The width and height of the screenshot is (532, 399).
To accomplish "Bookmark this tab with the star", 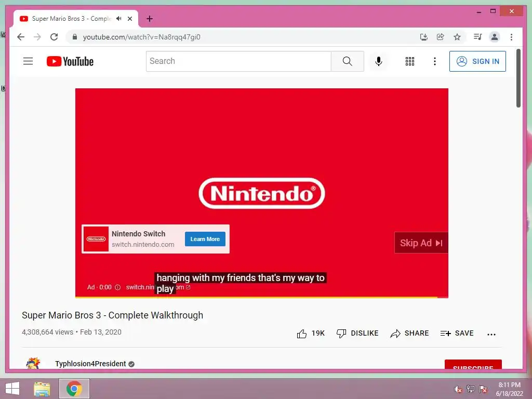I will [457, 37].
